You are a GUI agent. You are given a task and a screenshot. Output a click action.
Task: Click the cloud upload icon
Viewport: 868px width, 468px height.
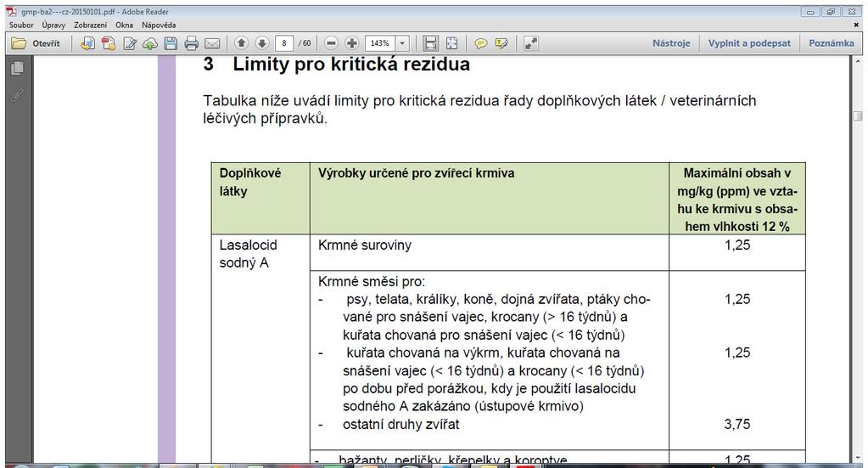click(150, 43)
